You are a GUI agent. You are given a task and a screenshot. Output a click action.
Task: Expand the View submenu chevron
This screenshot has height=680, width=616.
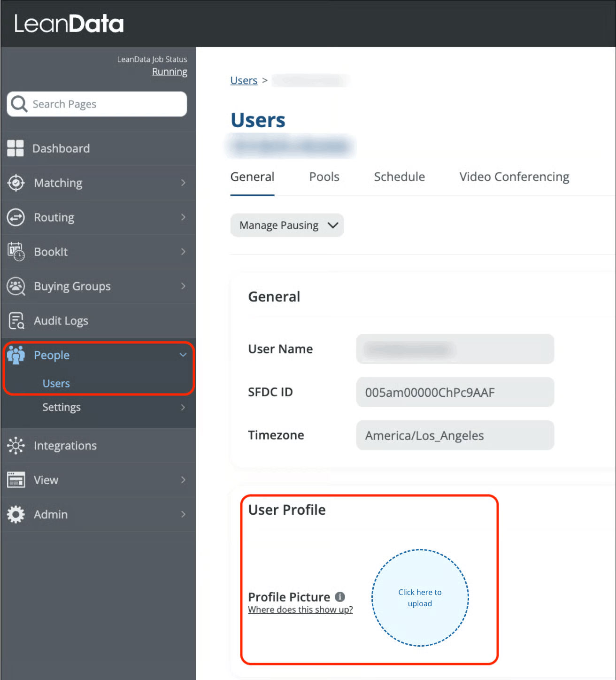[183, 480]
